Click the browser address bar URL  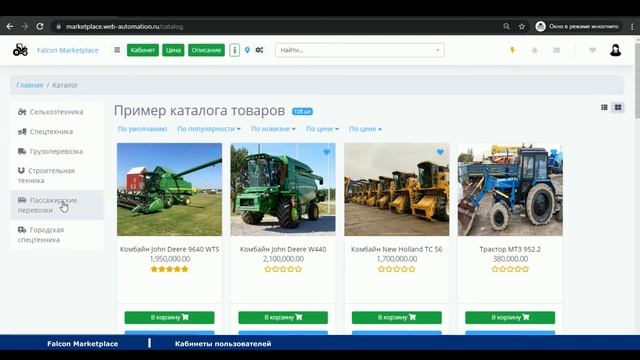pos(124,27)
